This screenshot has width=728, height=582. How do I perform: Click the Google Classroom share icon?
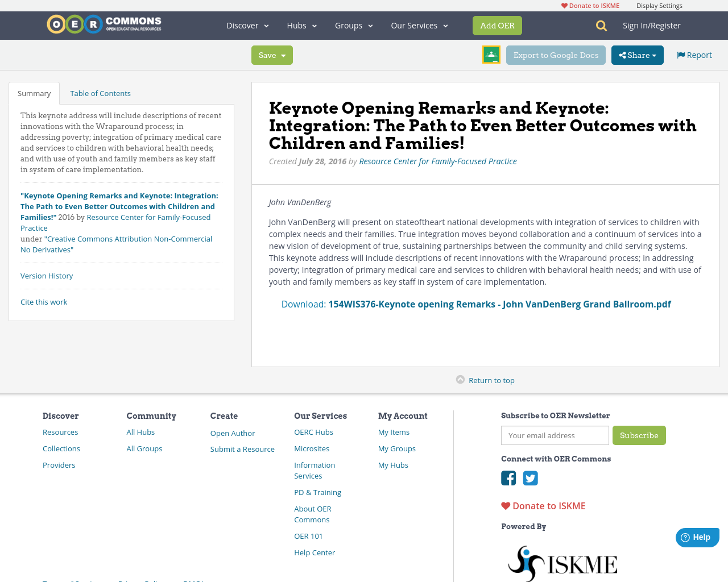click(x=491, y=55)
